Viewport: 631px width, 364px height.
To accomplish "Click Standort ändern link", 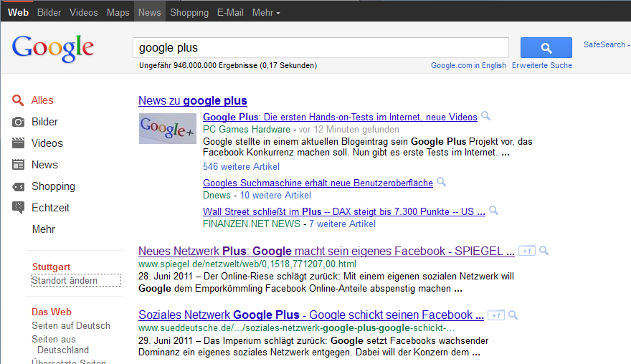I will point(65,280).
